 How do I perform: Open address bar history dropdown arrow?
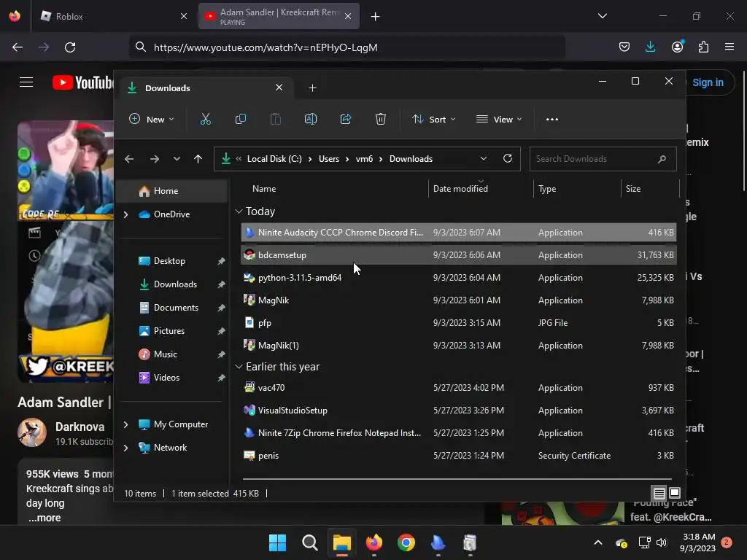[x=484, y=158]
